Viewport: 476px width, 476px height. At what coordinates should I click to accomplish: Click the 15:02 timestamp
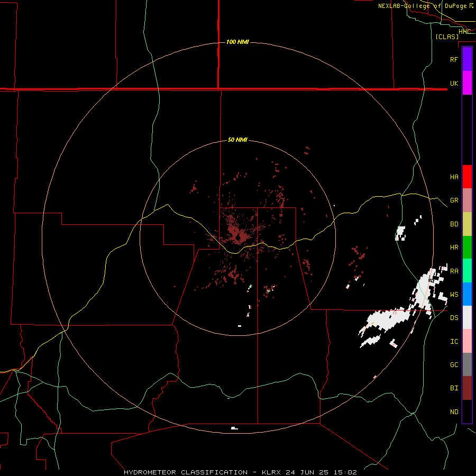pos(345,472)
